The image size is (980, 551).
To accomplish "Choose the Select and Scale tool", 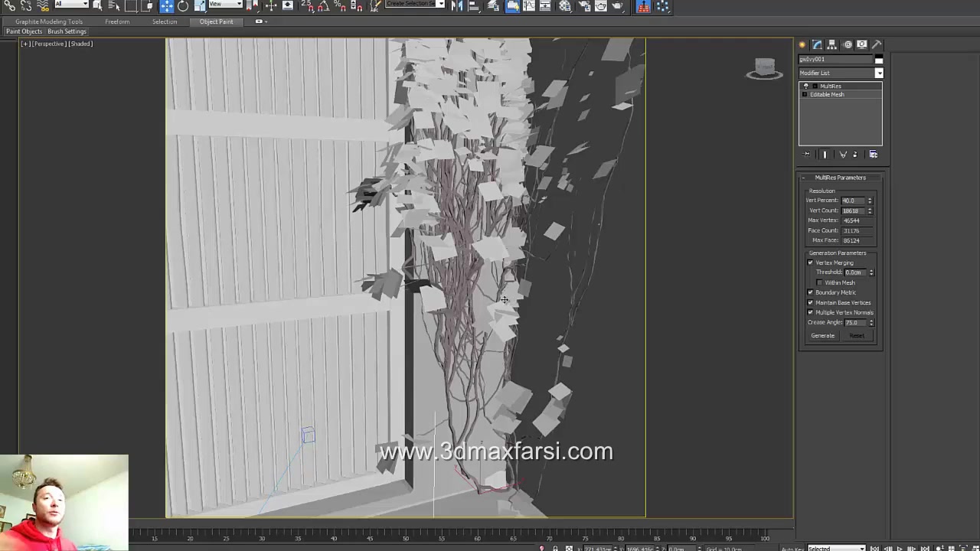I will [199, 6].
